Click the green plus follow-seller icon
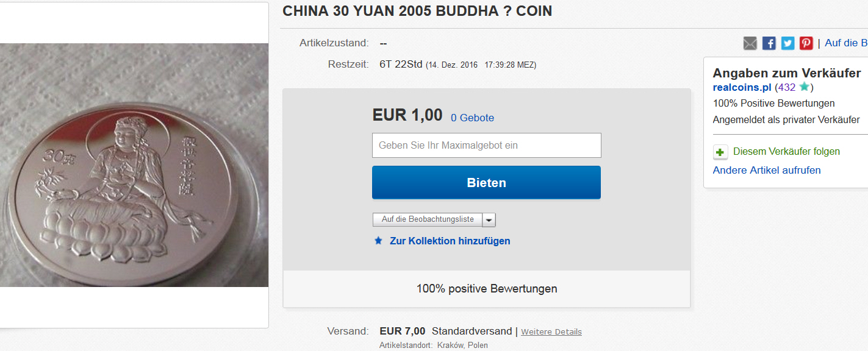The height and width of the screenshot is (351, 868). tap(720, 152)
